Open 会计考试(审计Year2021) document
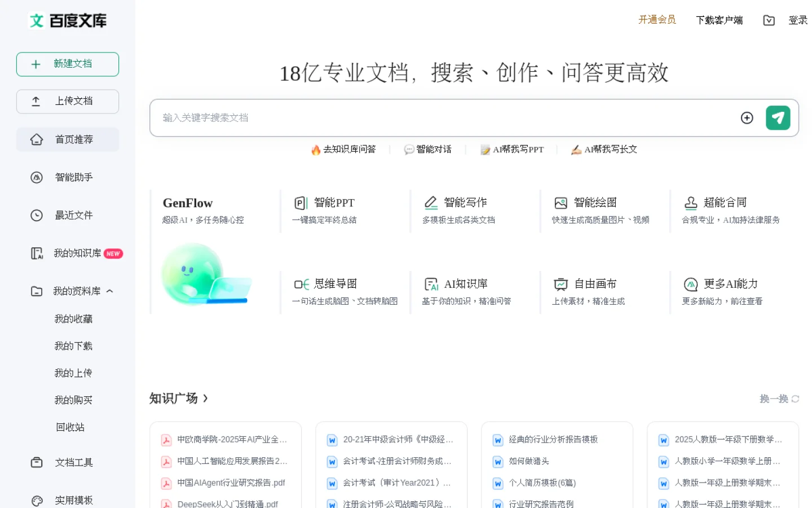Image resolution: width=812 pixels, height=508 pixels. pyautogui.click(x=397, y=483)
